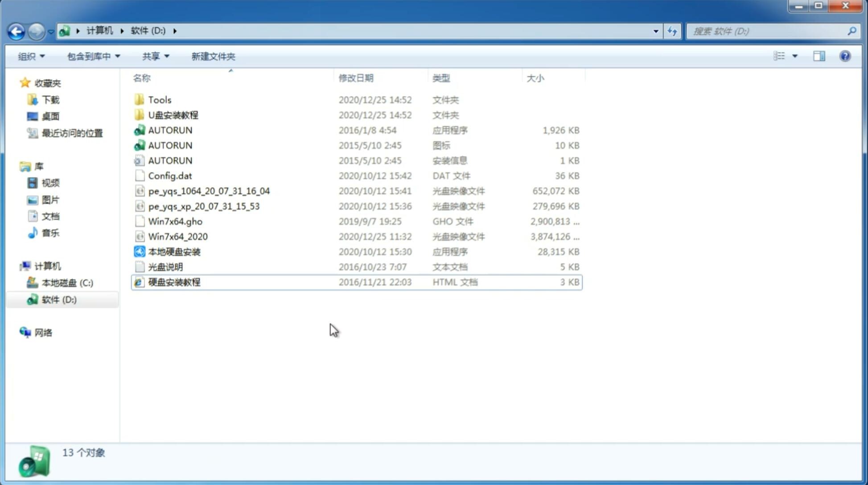Viewport: 868px width, 485px height.
Task: Open the U盘安装教程 folder
Action: coord(173,115)
